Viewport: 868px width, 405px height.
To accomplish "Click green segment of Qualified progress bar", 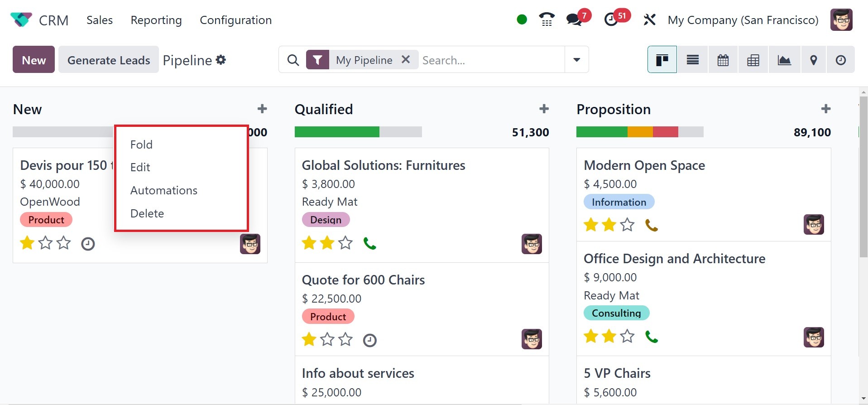I will 336,132.
